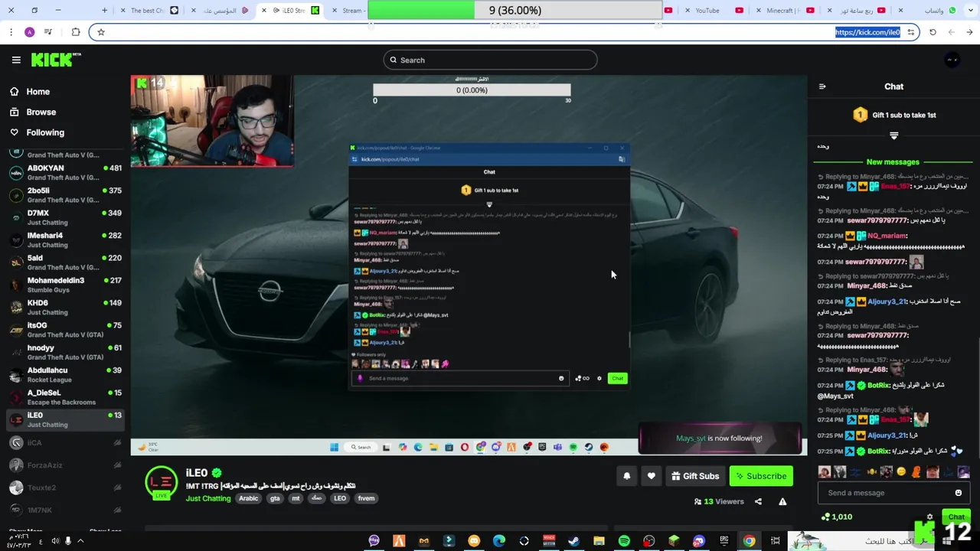This screenshot has width=980, height=551.
Task: Open the emoji picker in chat input
Action: click(958, 493)
